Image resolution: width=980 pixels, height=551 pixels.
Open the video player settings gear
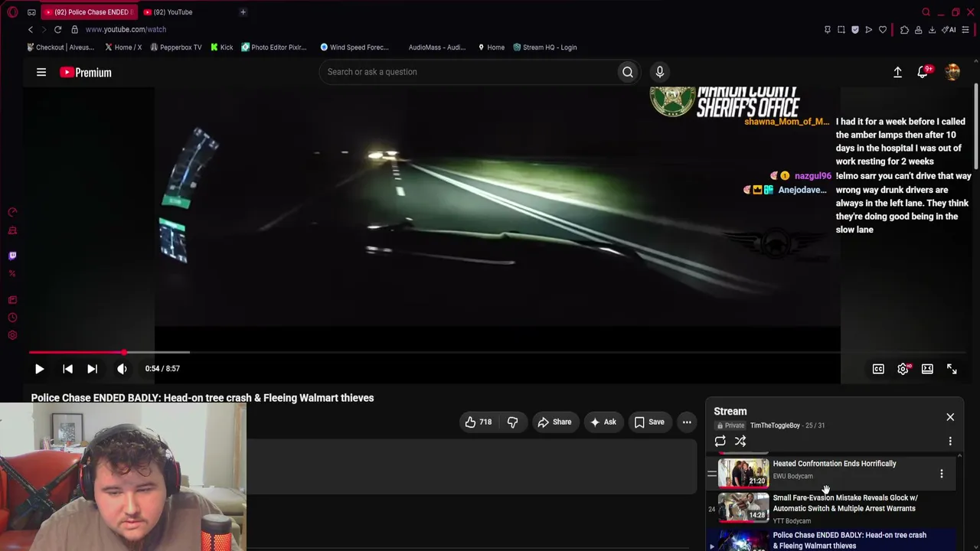903,369
